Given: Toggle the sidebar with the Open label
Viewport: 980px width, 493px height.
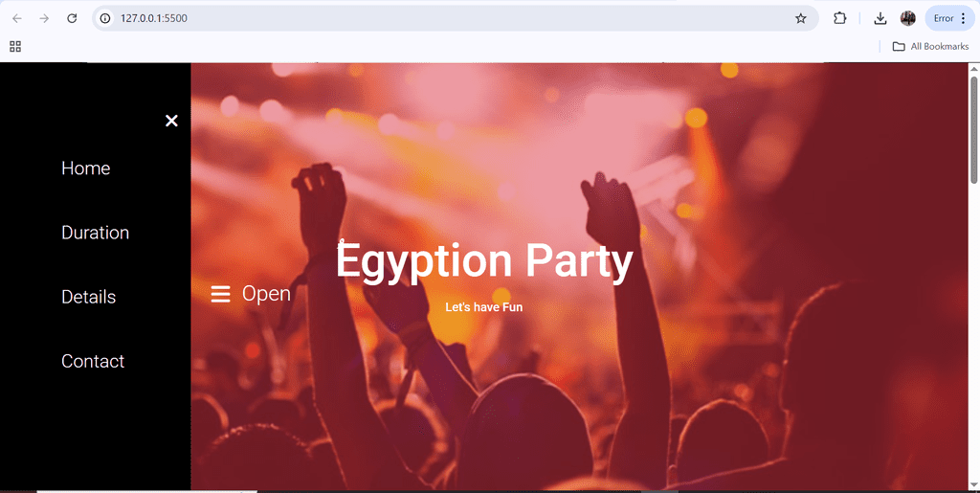Looking at the screenshot, I should coord(266,294).
